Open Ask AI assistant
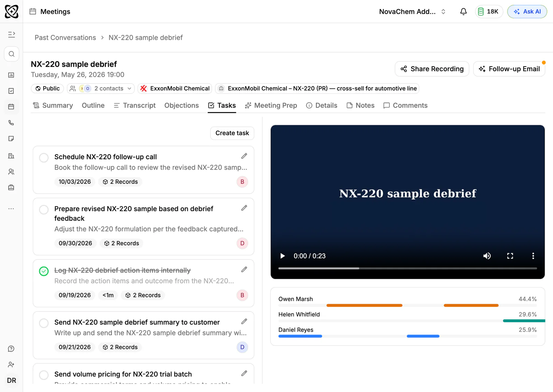The image size is (553, 392). click(x=527, y=11)
